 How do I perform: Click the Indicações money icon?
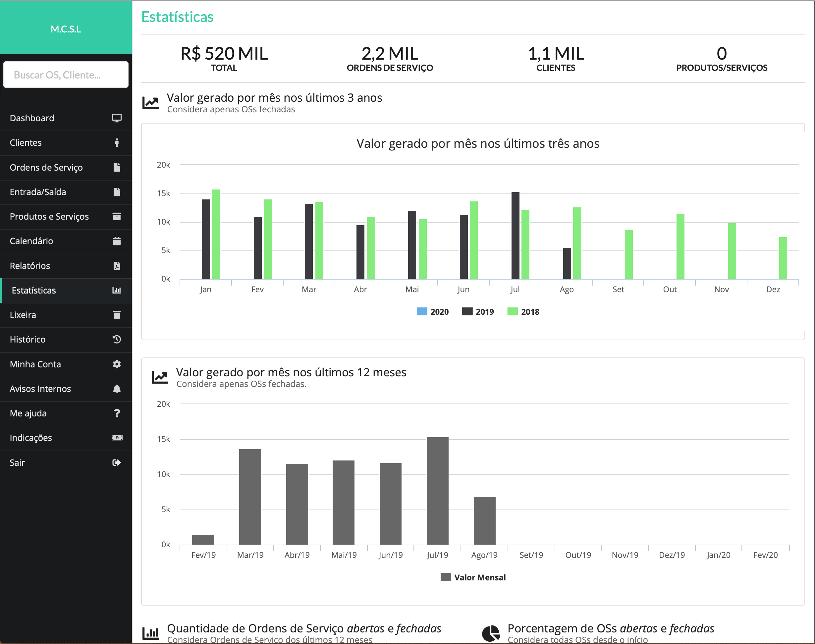(x=117, y=438)
